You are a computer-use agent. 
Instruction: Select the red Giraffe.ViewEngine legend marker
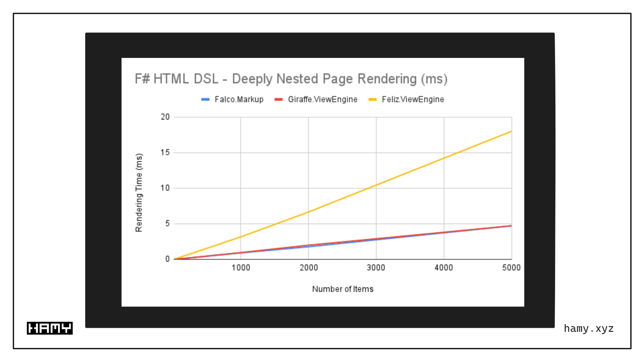[x=279, y=99]
